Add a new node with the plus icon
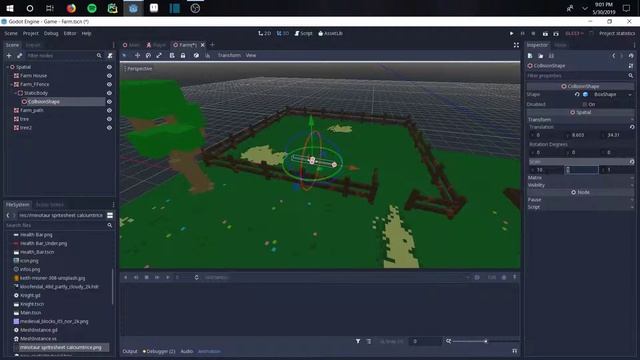Screen dimensions: 640x360 click(x=9, y=56)
